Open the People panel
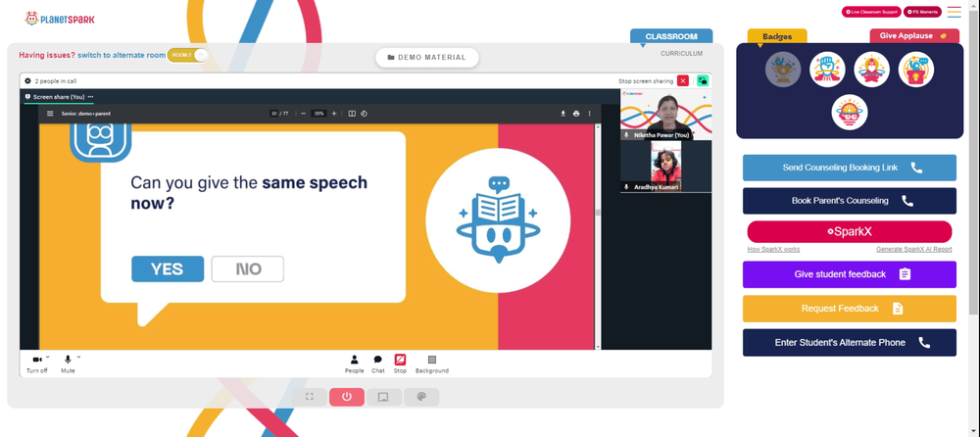 click(355, 364)
